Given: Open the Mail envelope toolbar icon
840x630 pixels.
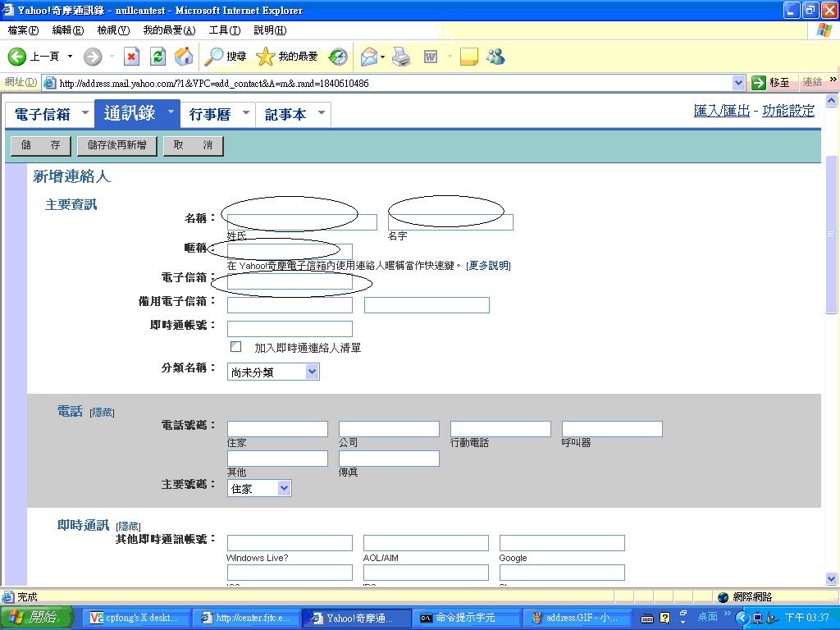Looking at the screenshot, I should pyautogui.click(x=368, y=57).
